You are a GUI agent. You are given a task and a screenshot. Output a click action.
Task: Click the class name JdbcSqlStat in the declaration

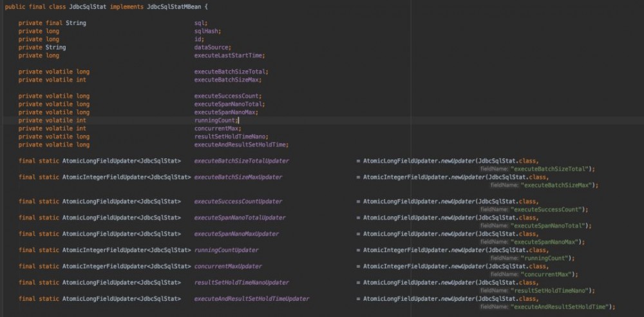tap(88, 7)
